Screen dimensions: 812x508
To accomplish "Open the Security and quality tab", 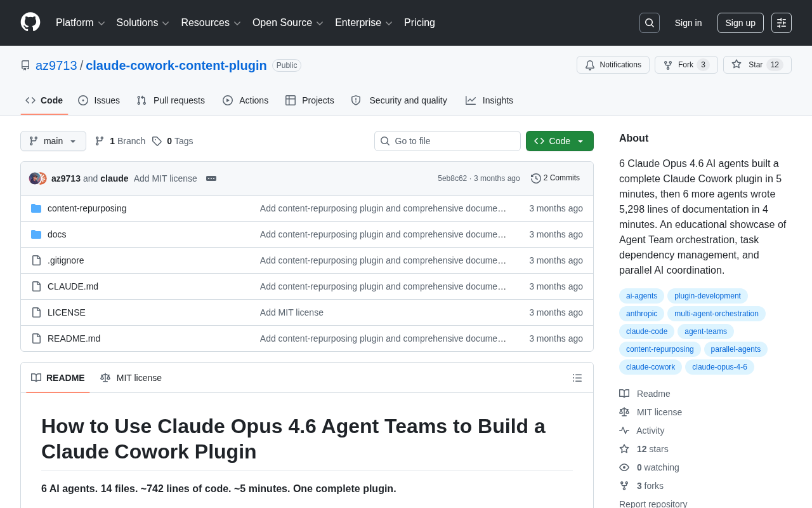I will pyautogui.click(x=399, y=100).
